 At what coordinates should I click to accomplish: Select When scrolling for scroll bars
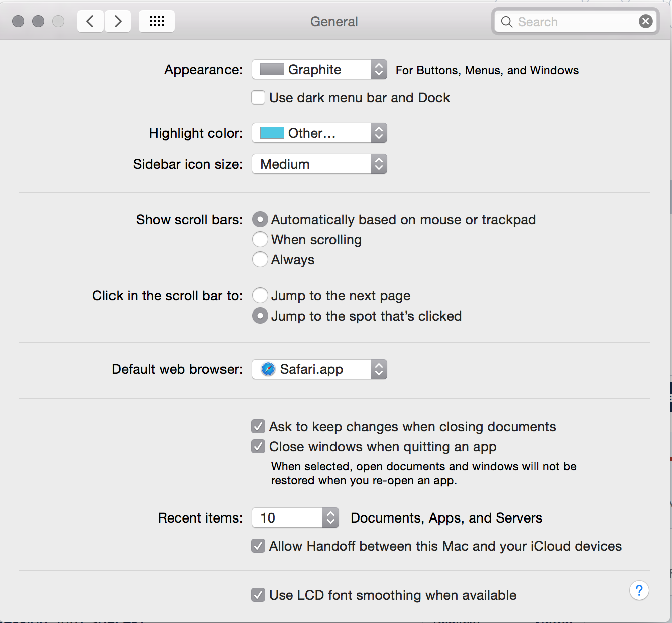[x=260, y=239]
